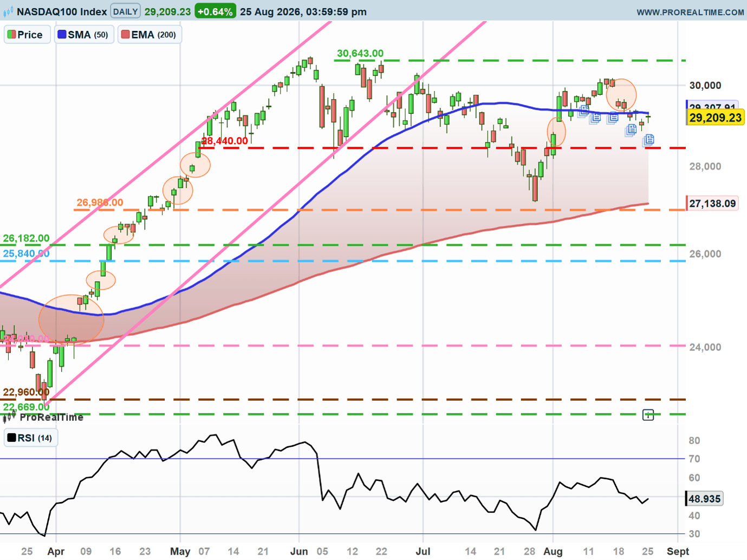Screen dimensions: 747x560
Task: Click the RSI (14) legend button
Action: 30,438
